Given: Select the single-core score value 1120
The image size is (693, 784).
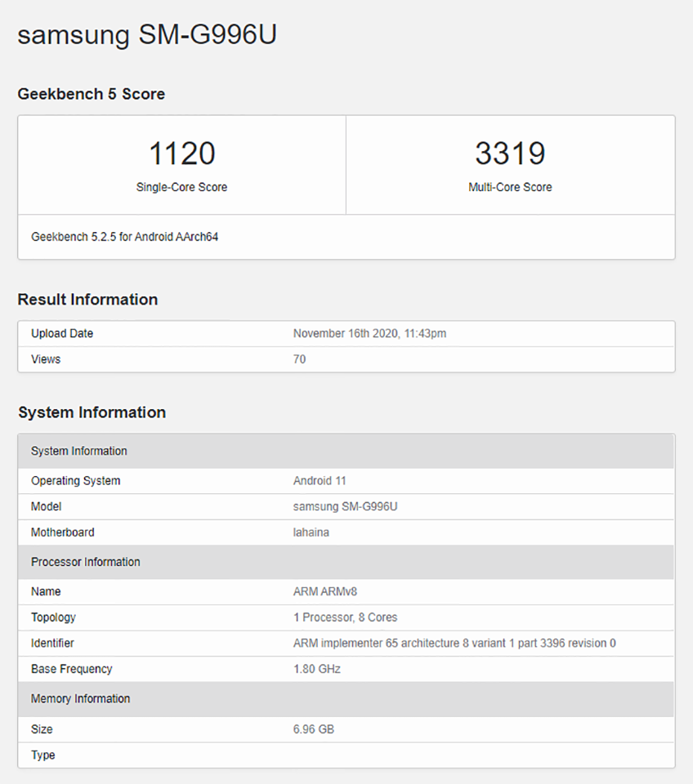Looking at the screenshot, I should pyautogui.click(x=182, y=153).
